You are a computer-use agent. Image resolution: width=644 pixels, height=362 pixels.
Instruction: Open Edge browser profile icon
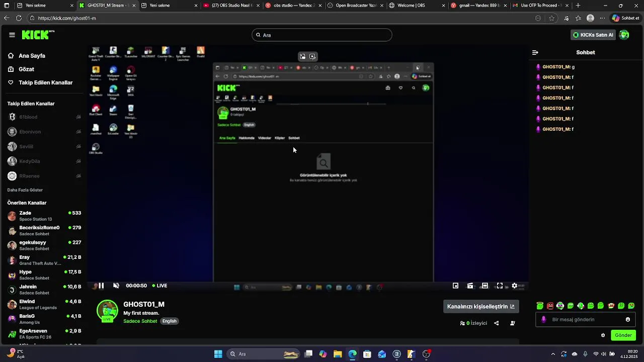pos(590,18)
